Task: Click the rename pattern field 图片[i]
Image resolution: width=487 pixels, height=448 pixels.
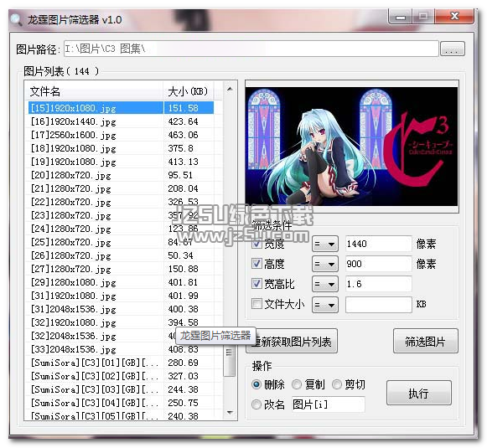Action: click(x=328, y=404)
